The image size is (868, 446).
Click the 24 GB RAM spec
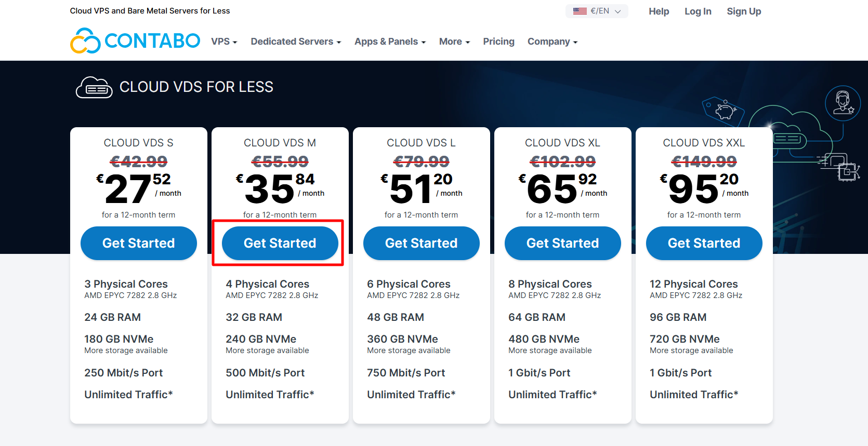[x=113, y=317]
